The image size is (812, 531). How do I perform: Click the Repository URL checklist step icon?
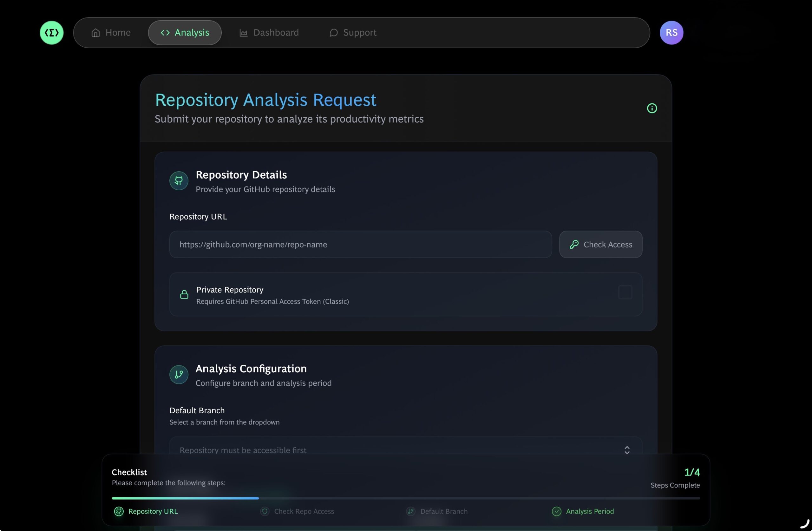coord(119,511)
